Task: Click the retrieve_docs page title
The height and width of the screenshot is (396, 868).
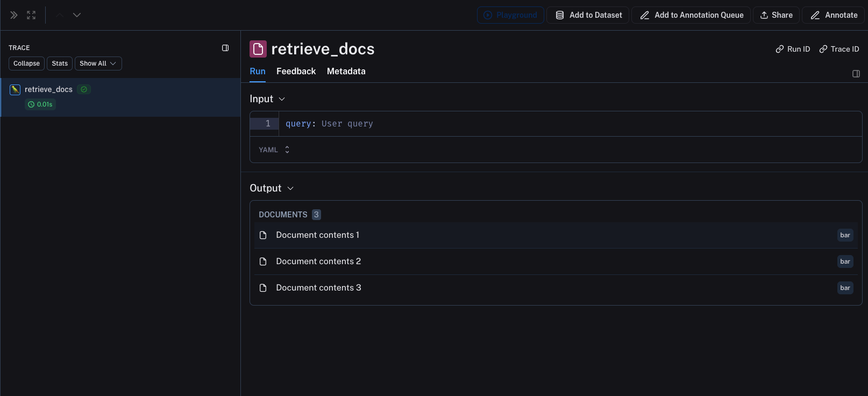Action: coord(323,49)
